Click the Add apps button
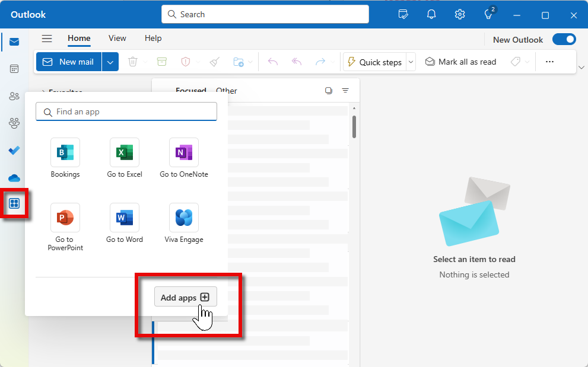588x367 pixels. (185, 298)
